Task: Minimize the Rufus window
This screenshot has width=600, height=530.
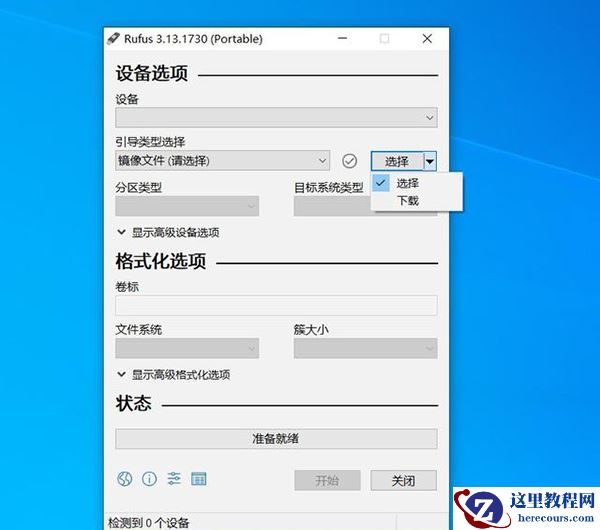Action: (342, 38)
